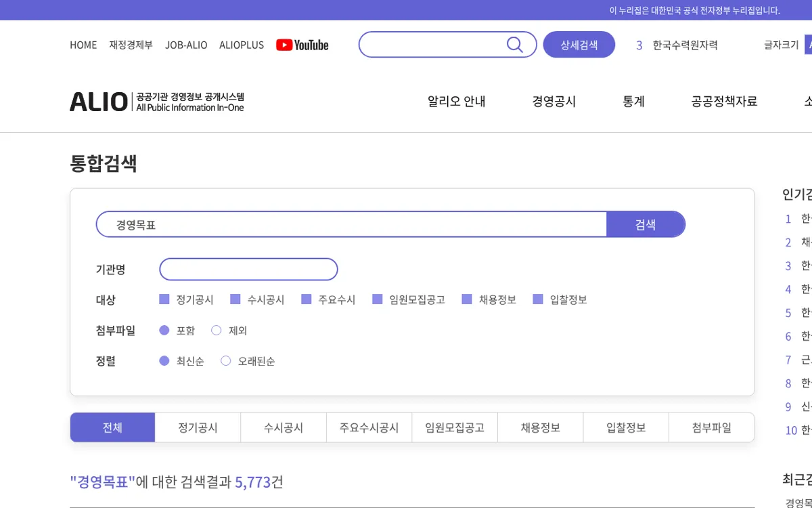Viewport: 812px width, 508px height.
Task: Click the 통합검색 page heading
Action: click(x=104, y=163)
